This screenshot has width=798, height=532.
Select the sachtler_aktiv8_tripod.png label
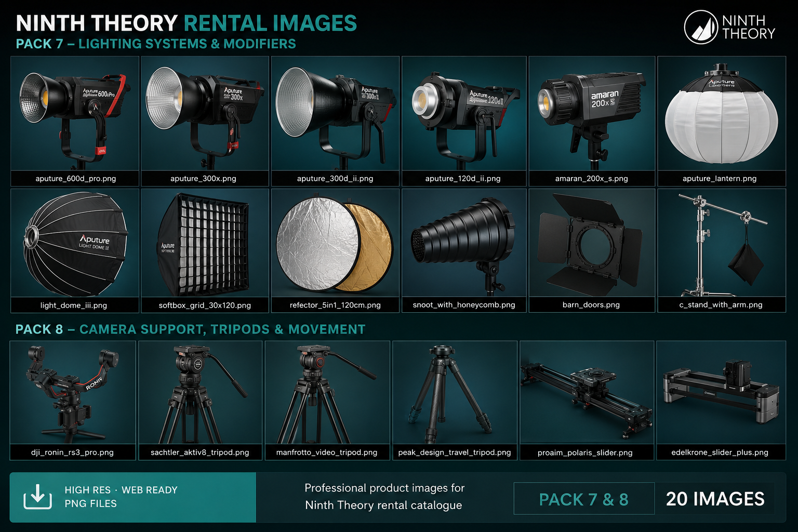pyautogui.click(x=200, y=453)
